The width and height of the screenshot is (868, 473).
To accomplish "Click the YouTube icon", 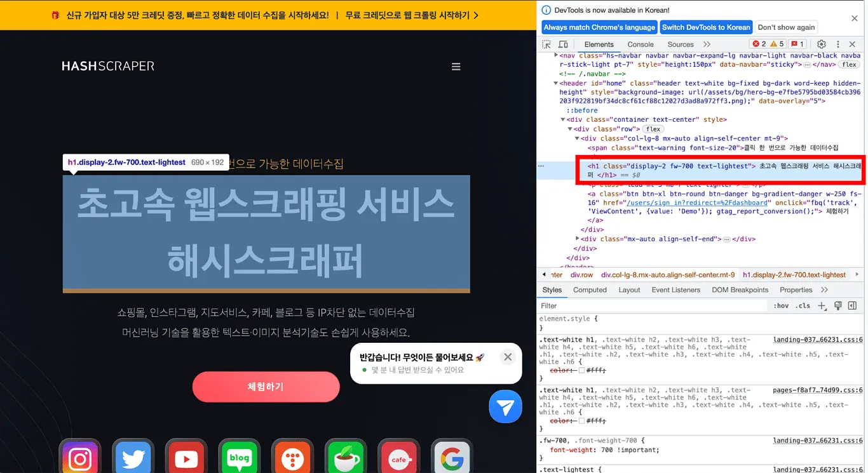I will (x=186, y=458).
